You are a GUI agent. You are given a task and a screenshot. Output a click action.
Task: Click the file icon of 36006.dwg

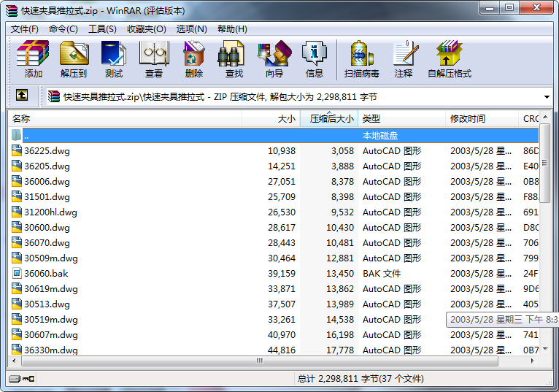(16, 181)
